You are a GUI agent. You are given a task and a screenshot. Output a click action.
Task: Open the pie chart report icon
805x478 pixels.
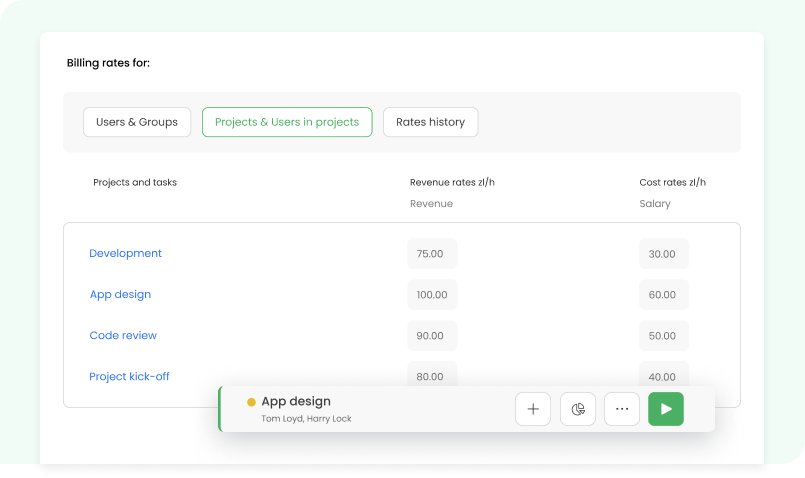pos(578,409)
